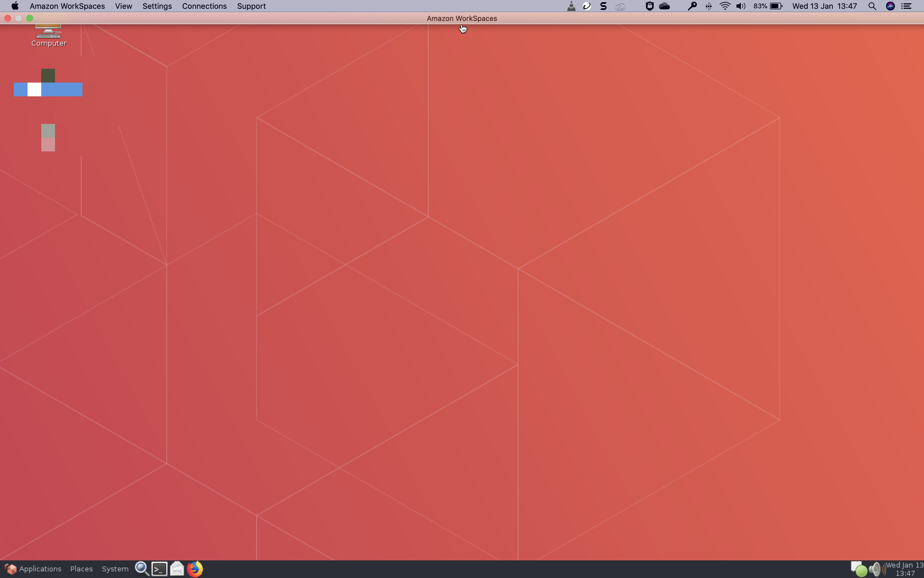Open the Amazon WorkSpaces app menu
Screen dimensions: 924x578
point(67,6)
